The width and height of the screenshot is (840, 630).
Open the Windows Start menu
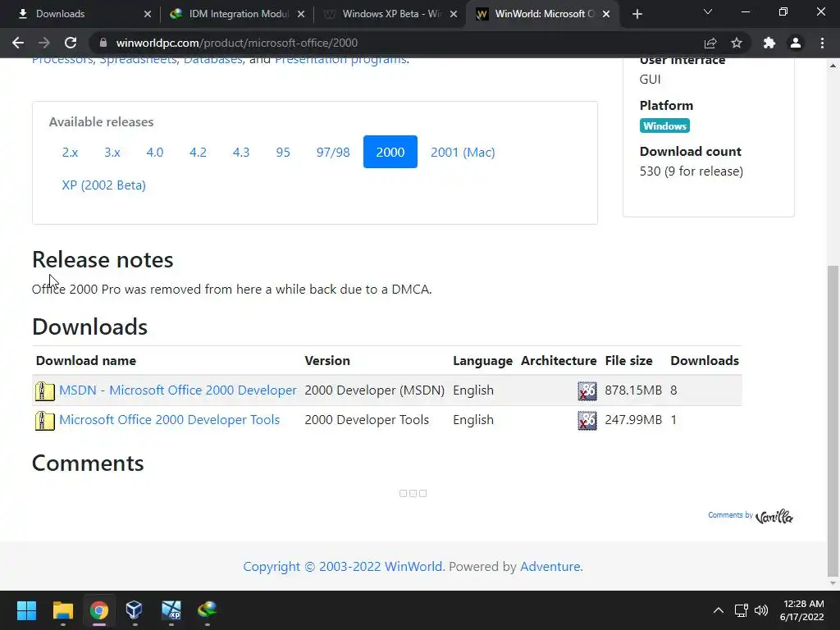pyautogui.click(x=26, y=610)
